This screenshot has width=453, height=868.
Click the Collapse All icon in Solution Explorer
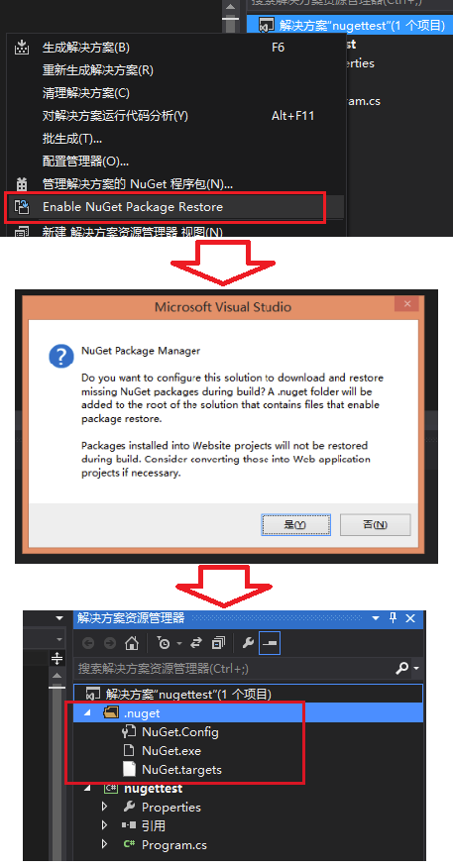coord(218,643)
